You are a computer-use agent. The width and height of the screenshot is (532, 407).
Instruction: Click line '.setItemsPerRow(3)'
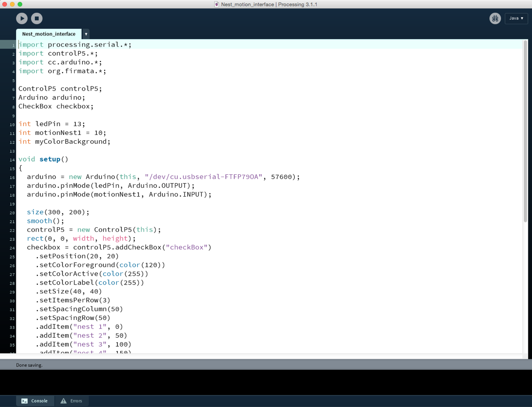(73, 300)
